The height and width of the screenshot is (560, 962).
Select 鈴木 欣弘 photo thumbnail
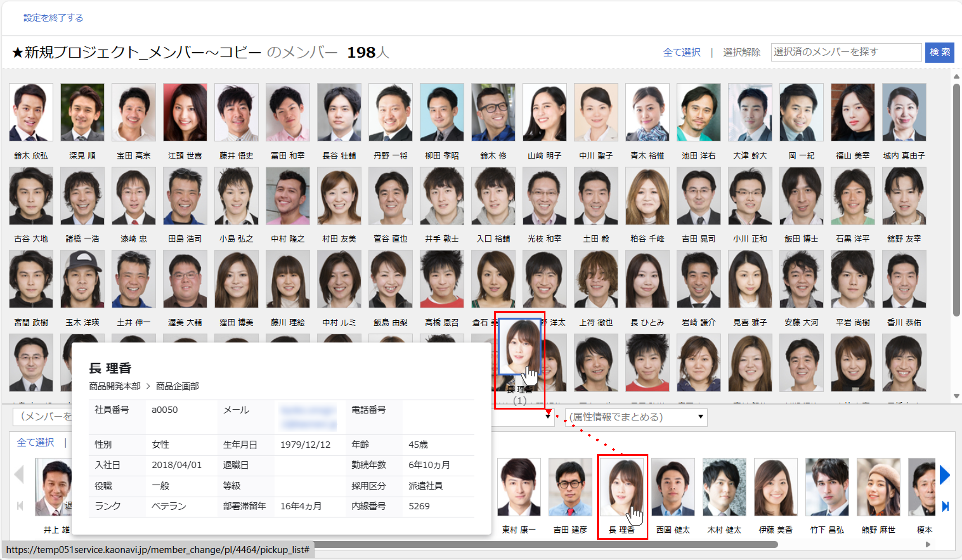(31, 112)
